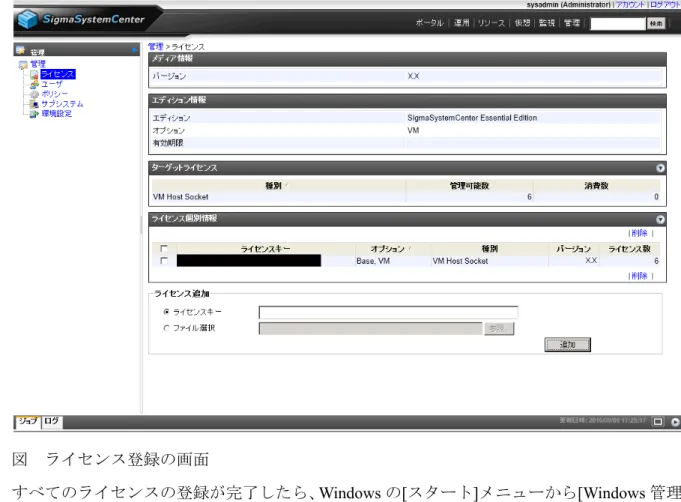Image resolution: width=681 pixels, height=502 pixels.
Task: Click the 管理可能数 column header
Action: [469, 186]
